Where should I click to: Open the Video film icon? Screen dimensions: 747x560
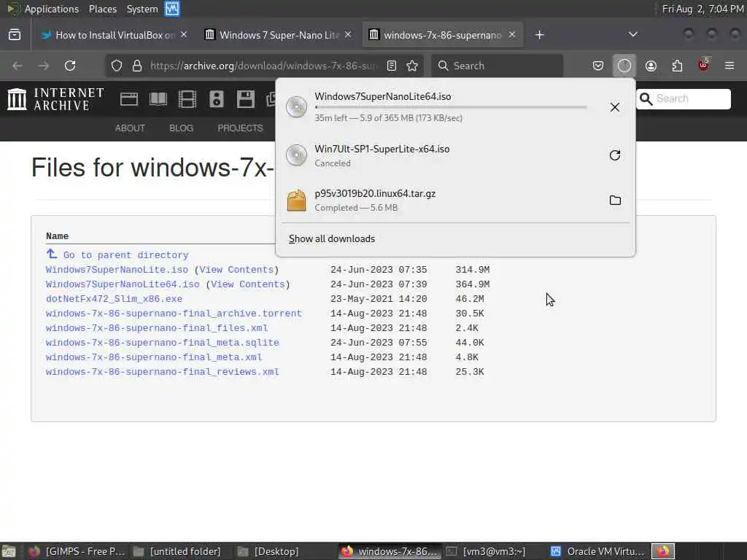pyautogui.click(x=187, y=99)
